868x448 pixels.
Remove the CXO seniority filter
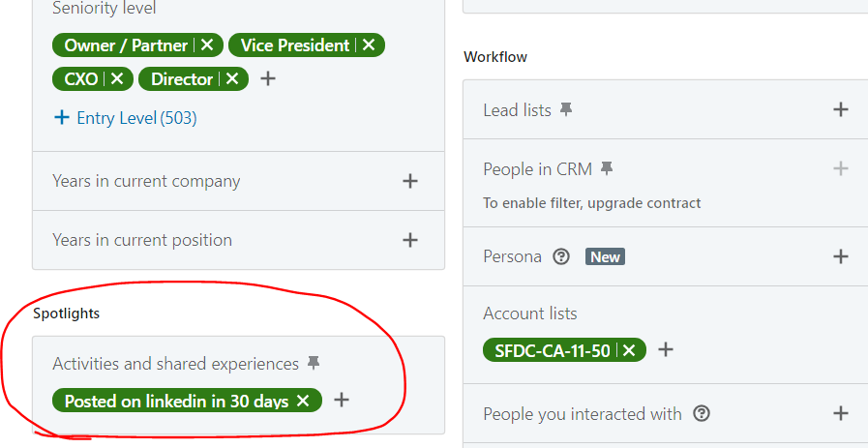[117, 79]
